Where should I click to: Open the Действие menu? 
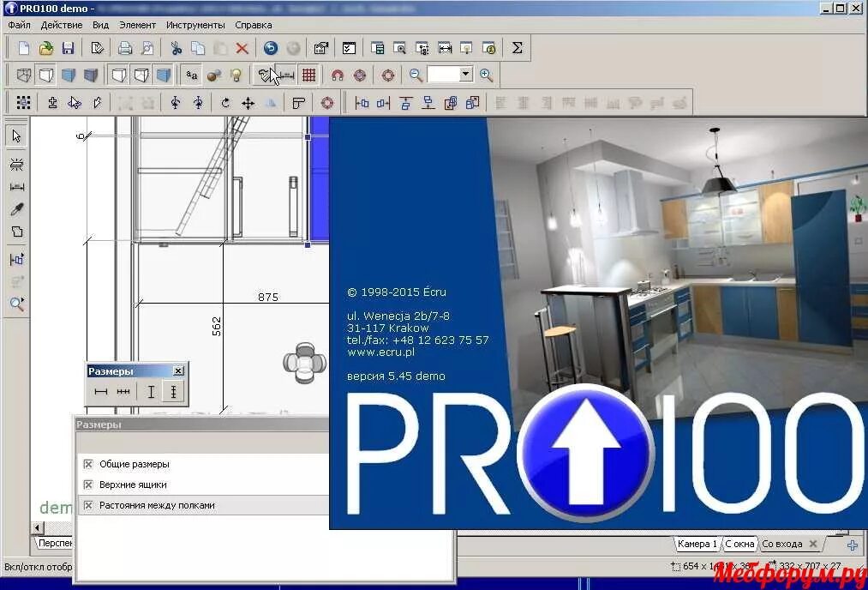(62, 25)
